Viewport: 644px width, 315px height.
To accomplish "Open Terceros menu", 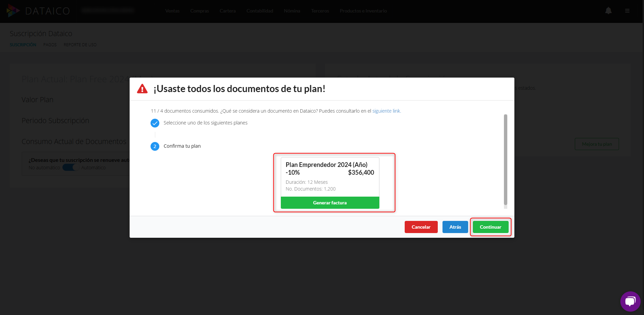I will [320, 11].
